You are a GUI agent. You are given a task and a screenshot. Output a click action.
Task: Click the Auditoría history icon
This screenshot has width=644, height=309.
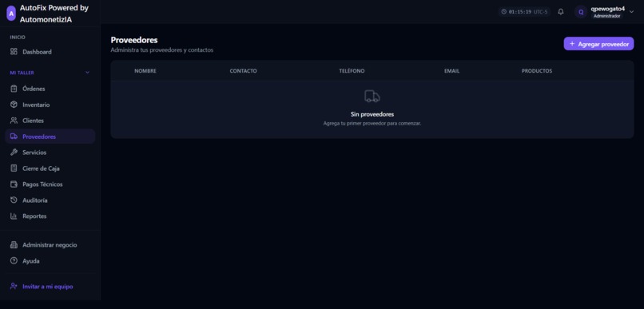(14, 200)
